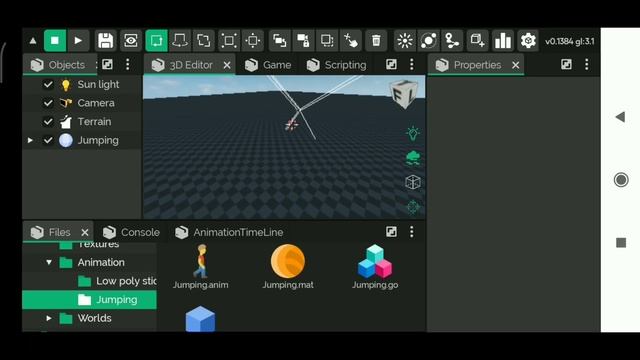Maximize the Objects panel
The height and width of the screenshot is (360, 640).
(x=107, y=64)
